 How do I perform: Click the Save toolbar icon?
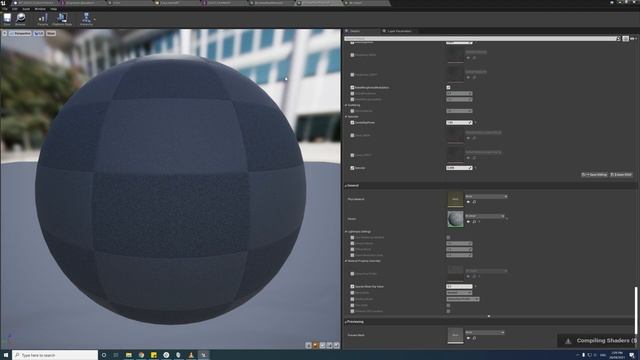click(x=7, y=19)
